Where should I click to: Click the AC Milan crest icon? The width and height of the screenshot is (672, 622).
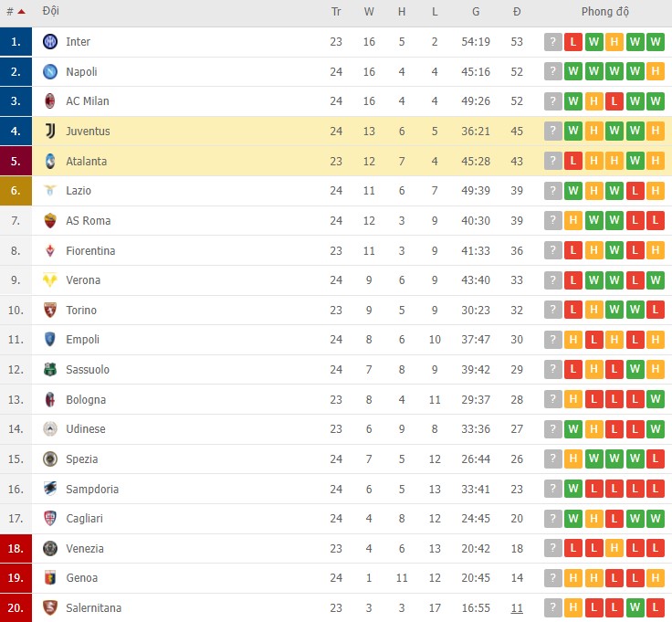pos(50,101)
